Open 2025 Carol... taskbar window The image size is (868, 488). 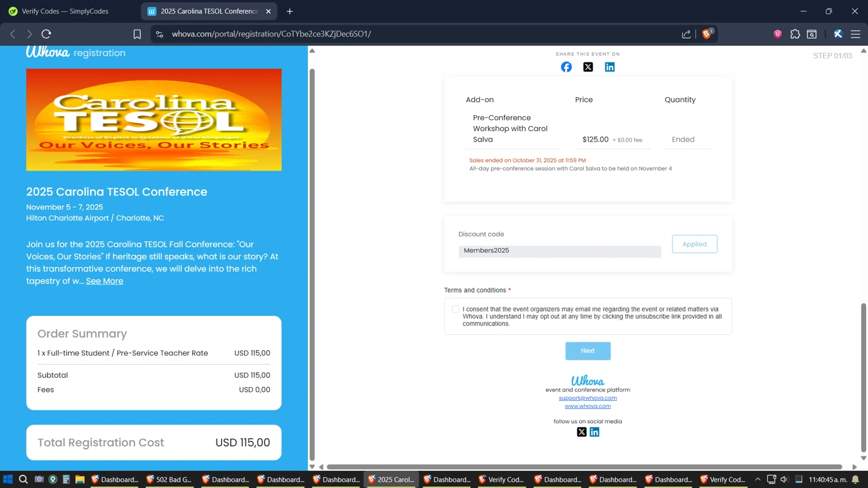pyautogui.click(x=391, y=479)
